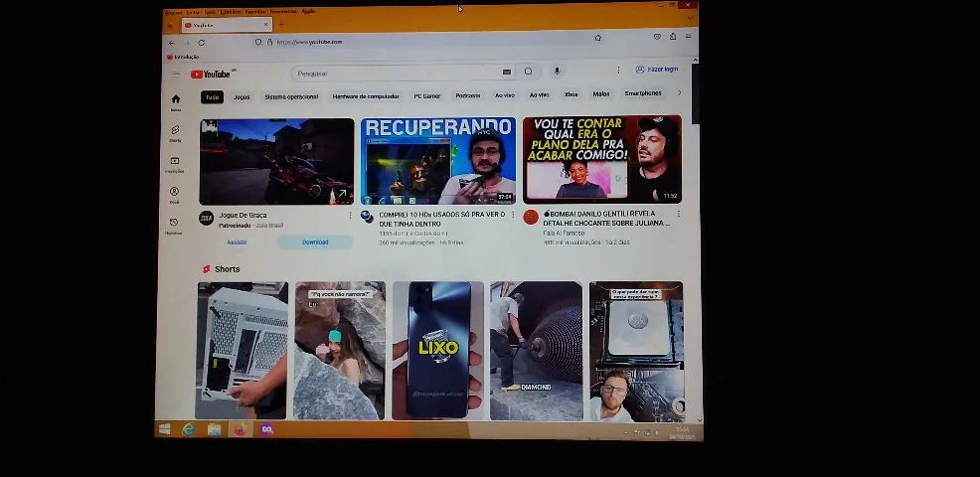Click the Assistir button on ad

tap(237, 241)
